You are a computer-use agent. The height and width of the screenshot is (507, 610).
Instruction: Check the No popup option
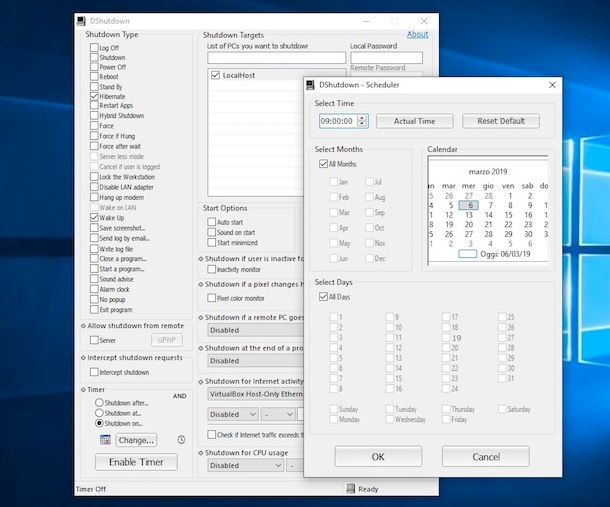[94, 299]
